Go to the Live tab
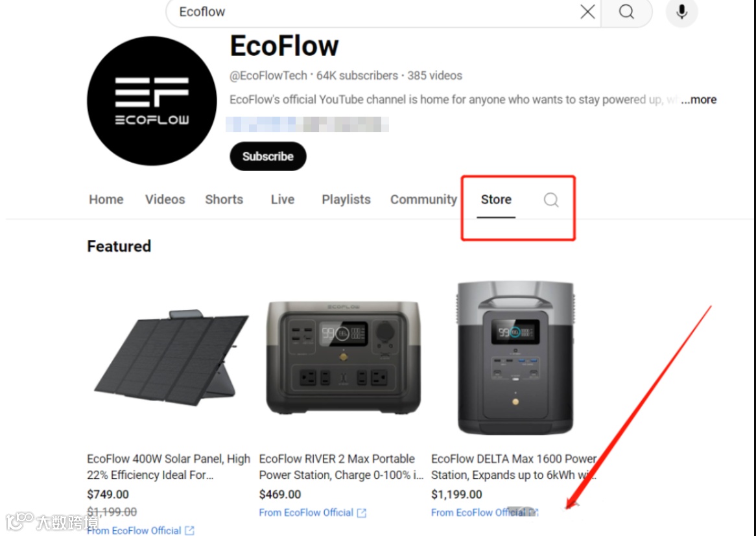This screenshot has width=756, height=536. (x=283, y=200)
